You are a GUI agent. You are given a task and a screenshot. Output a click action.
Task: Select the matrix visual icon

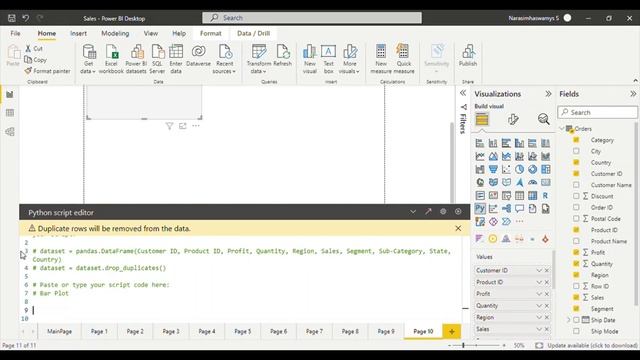point(532,196)
